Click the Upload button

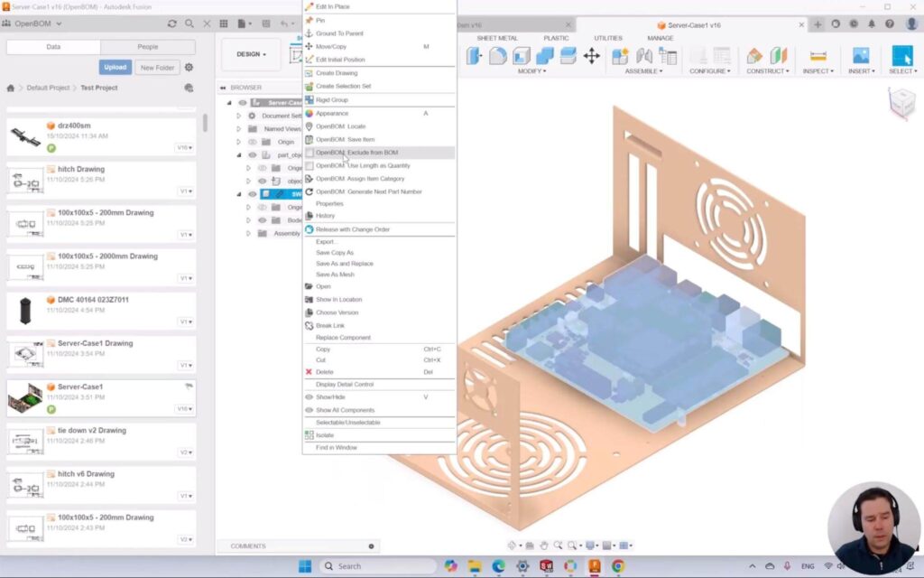click(115, 67)
